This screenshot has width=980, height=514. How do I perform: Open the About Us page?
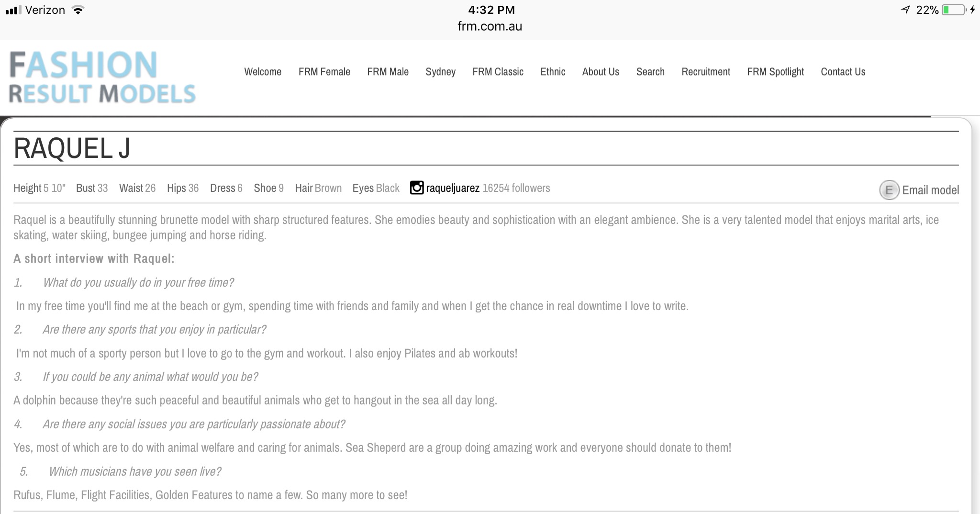click(x=601, y=72)
